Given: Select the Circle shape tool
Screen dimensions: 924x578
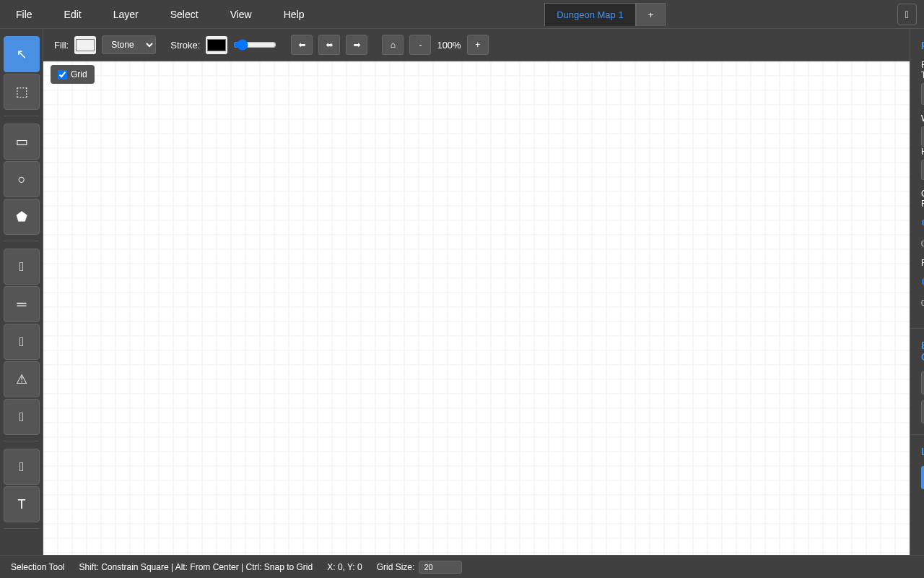Looking at the screenshot, I should pos(22,179).
